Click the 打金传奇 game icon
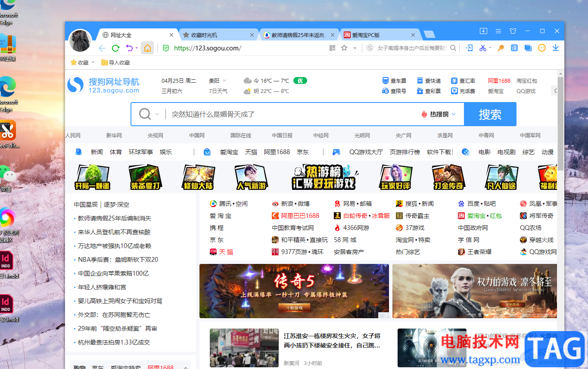This screenshot has width=588, height=369. pos(449,177)
